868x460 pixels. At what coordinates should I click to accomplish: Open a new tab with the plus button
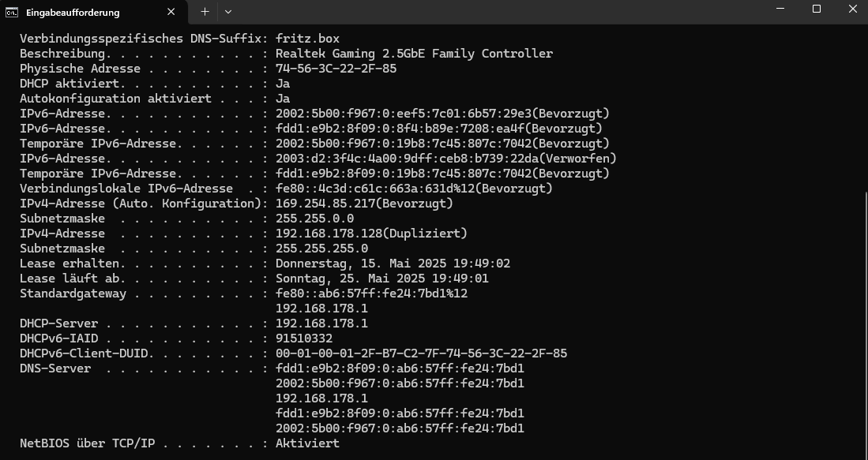pyautogui.click(x=205, y=12)
